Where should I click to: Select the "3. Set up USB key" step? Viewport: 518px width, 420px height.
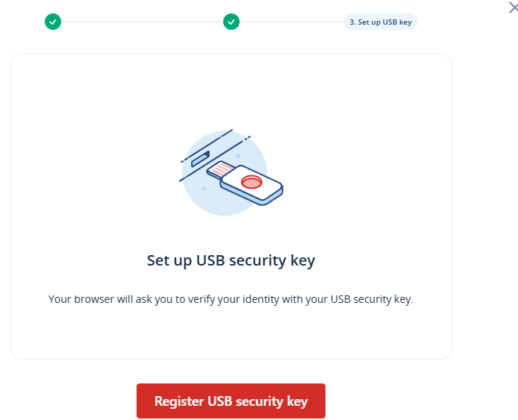tap(380, 22)
